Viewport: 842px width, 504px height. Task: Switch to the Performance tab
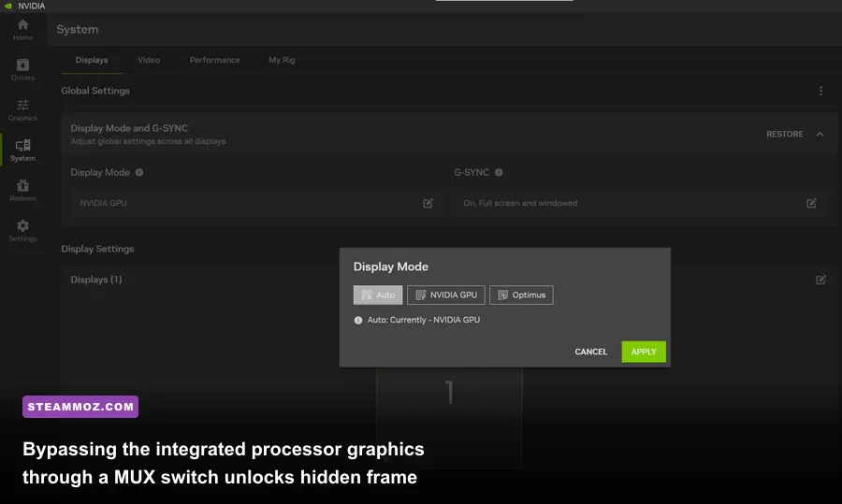pos(214,60)
